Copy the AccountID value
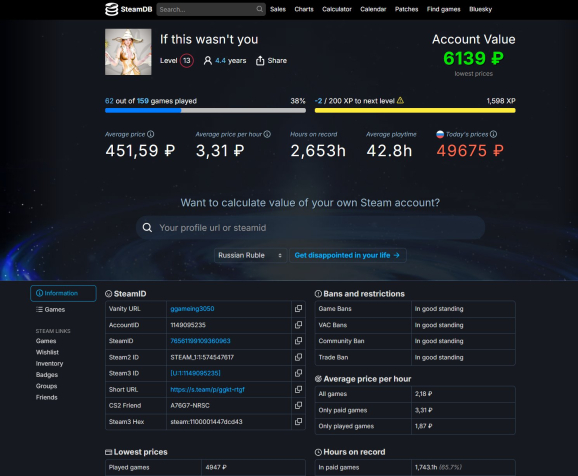 coord(298,325)
